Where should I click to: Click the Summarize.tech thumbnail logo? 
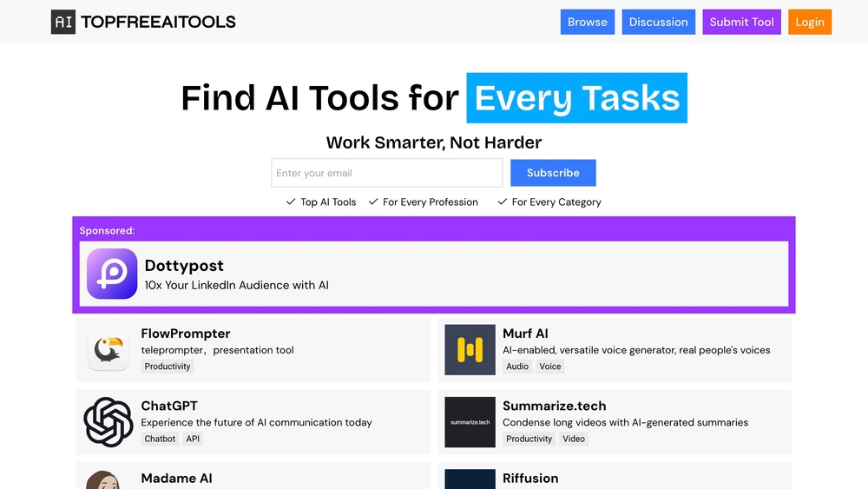[x=470, y=422]
